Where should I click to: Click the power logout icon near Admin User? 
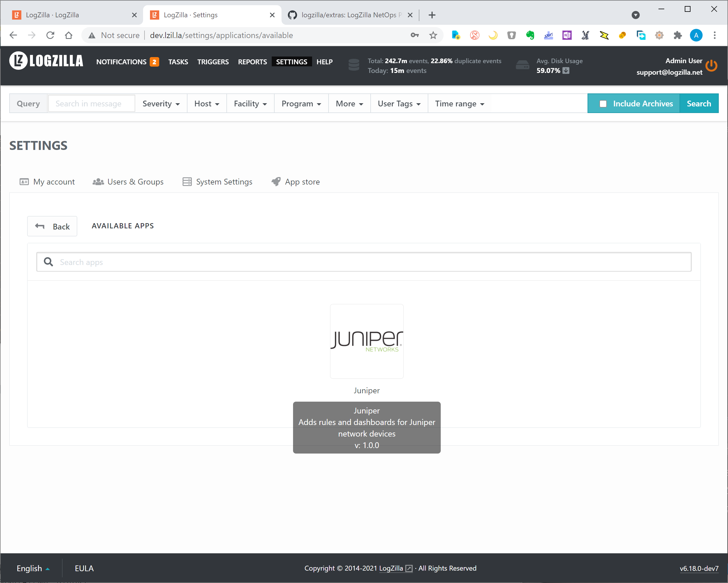click(712, 66)
